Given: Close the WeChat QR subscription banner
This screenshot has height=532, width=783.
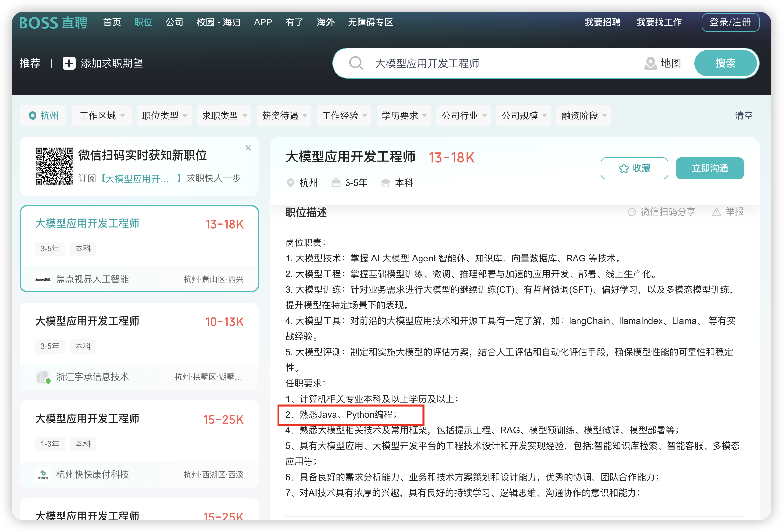Looking at the screenshot, I should (248, 148).
